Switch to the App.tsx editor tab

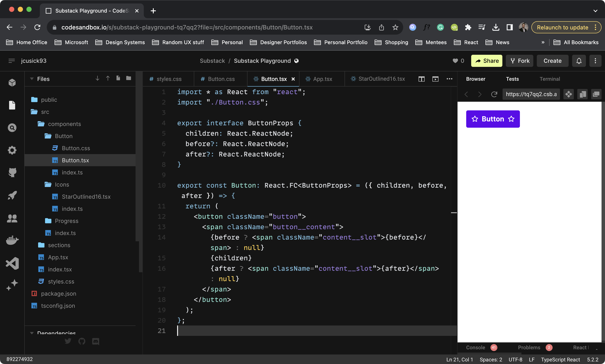322,79
